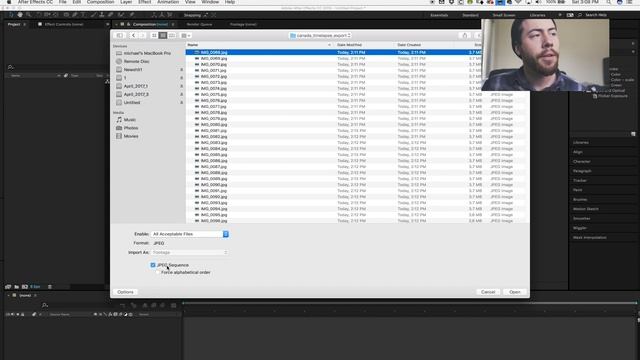Click the volume icon in the menu bar
Image resolution: width=640 pixels, height=360 pixels.
[538, 2]
